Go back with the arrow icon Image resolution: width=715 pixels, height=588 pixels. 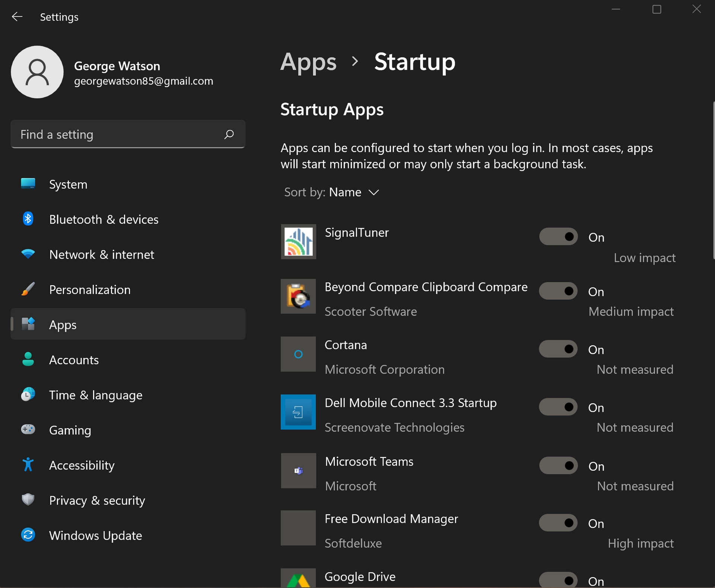tap(17, 17)
